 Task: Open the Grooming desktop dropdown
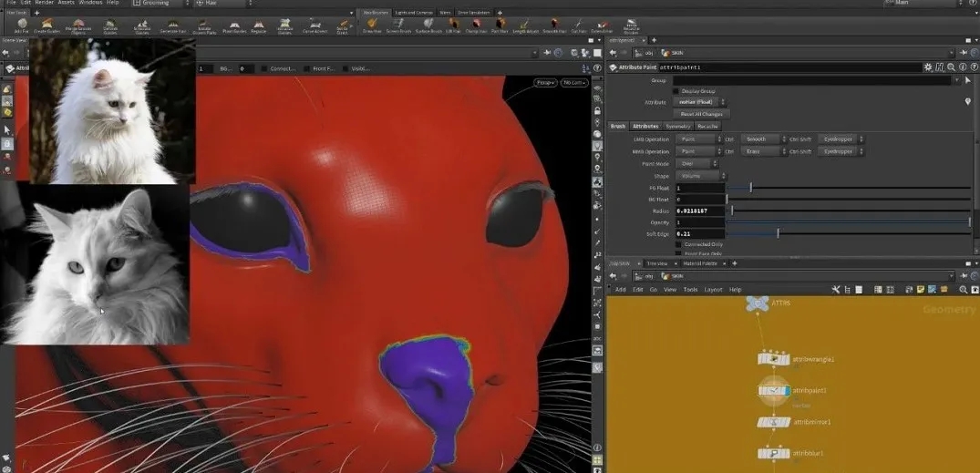[x=161, y=3]
